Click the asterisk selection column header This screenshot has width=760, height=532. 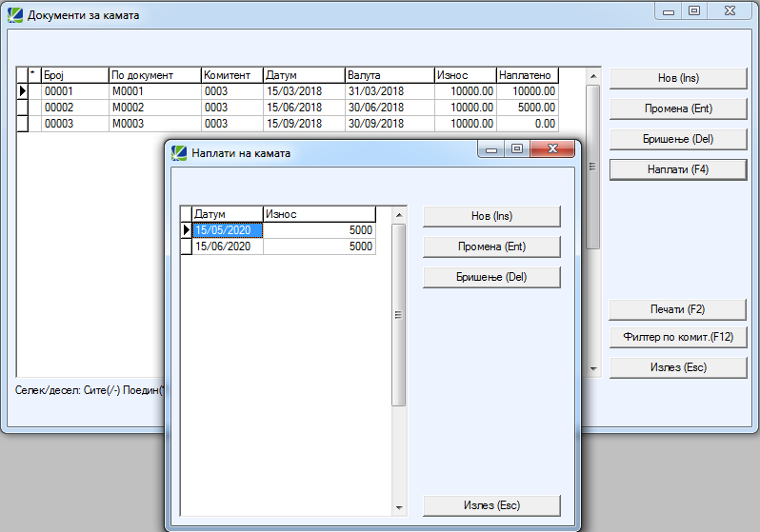click(35, 75)
